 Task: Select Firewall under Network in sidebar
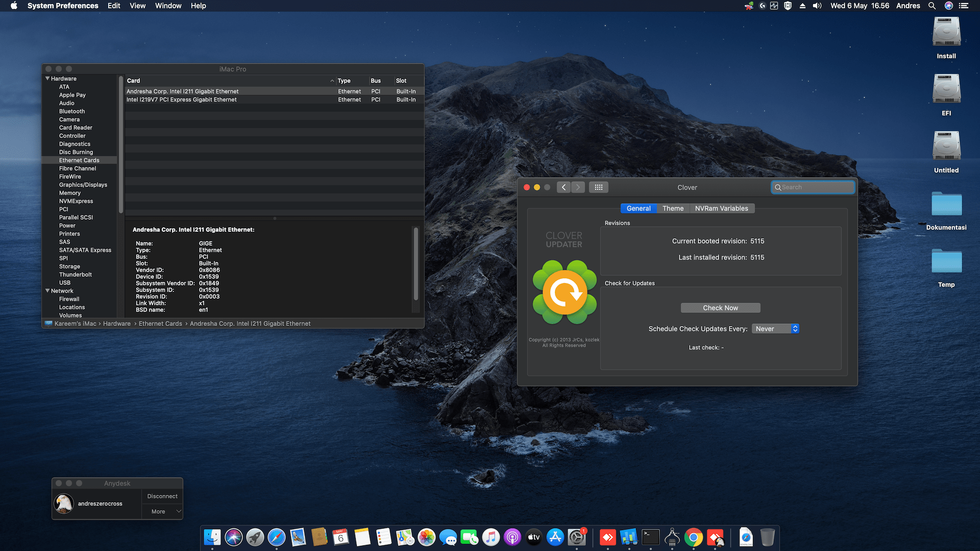coord(69,299)
